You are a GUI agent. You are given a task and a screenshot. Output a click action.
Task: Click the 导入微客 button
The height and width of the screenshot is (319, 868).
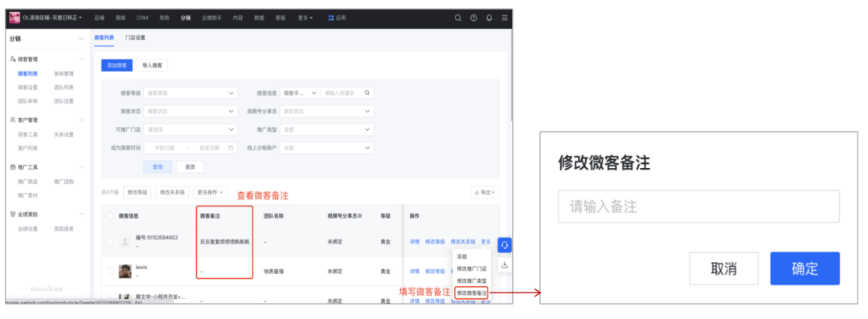pos(152,65)
